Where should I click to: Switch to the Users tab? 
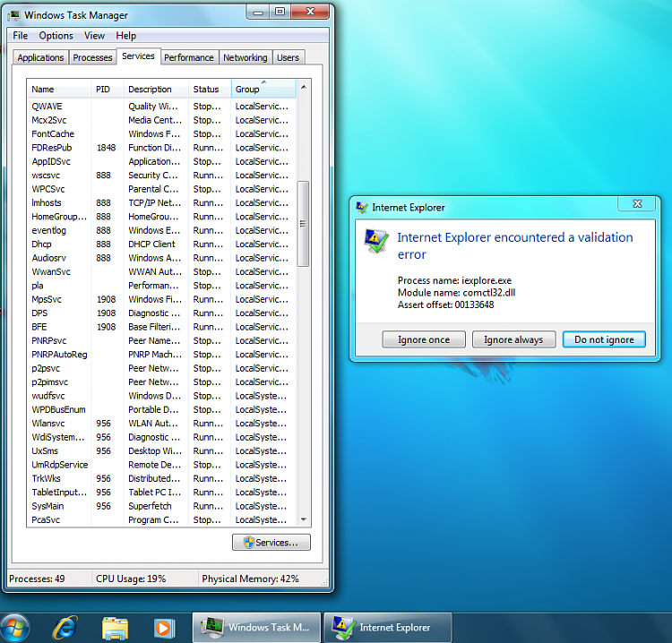click(288, 57)
